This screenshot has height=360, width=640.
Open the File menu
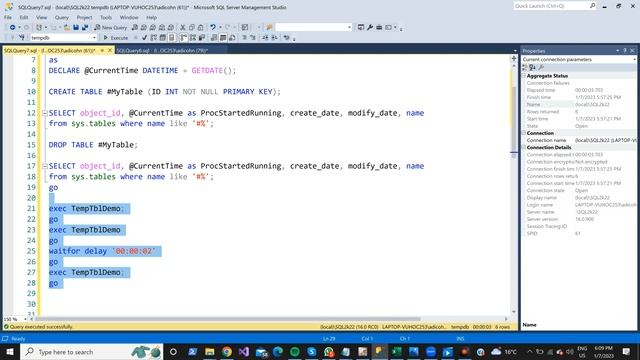pyautogui.click(x=8, y=18)
